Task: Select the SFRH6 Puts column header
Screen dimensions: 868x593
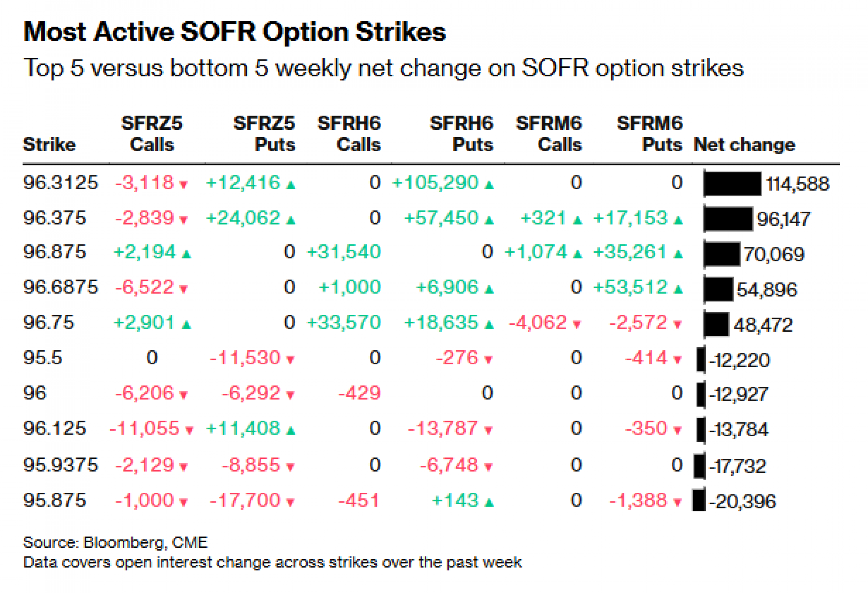Action: pos(462,134)
